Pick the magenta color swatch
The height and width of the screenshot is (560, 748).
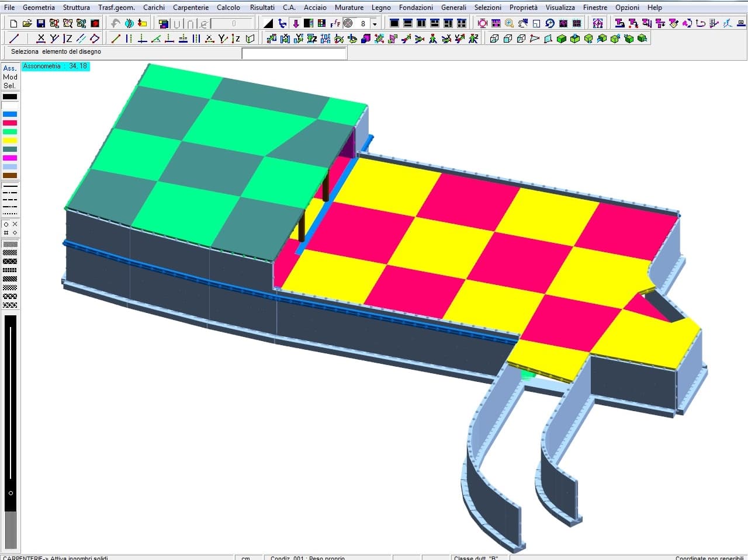tap(10, 158)
